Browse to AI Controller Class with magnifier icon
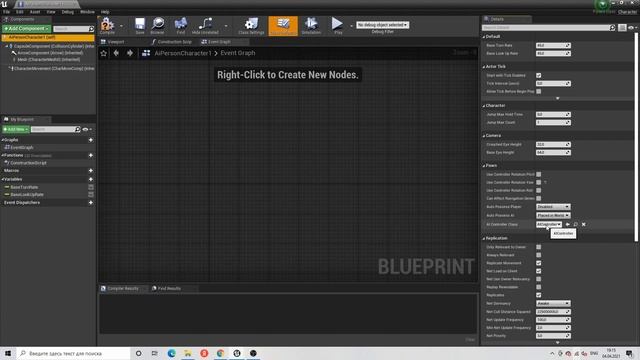Image resolution: width=640 pixels, height=360 pixels. (576, 224)
